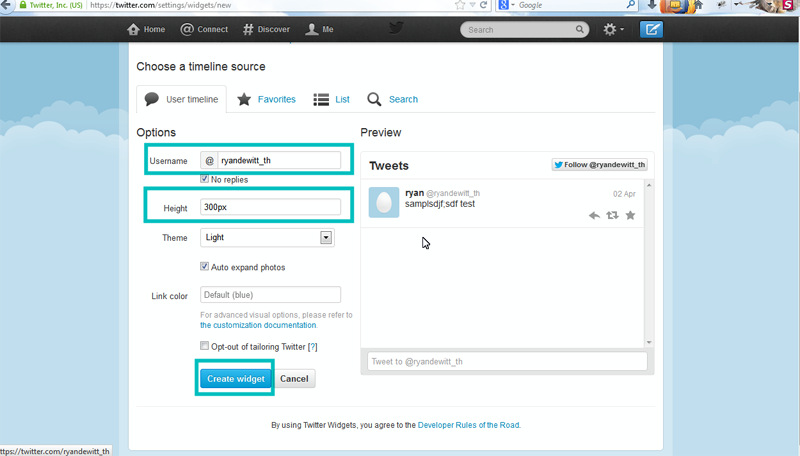Click the Twitter, Inc. site identity padlock
The image size is (800, 456).
tap(23, 5)
